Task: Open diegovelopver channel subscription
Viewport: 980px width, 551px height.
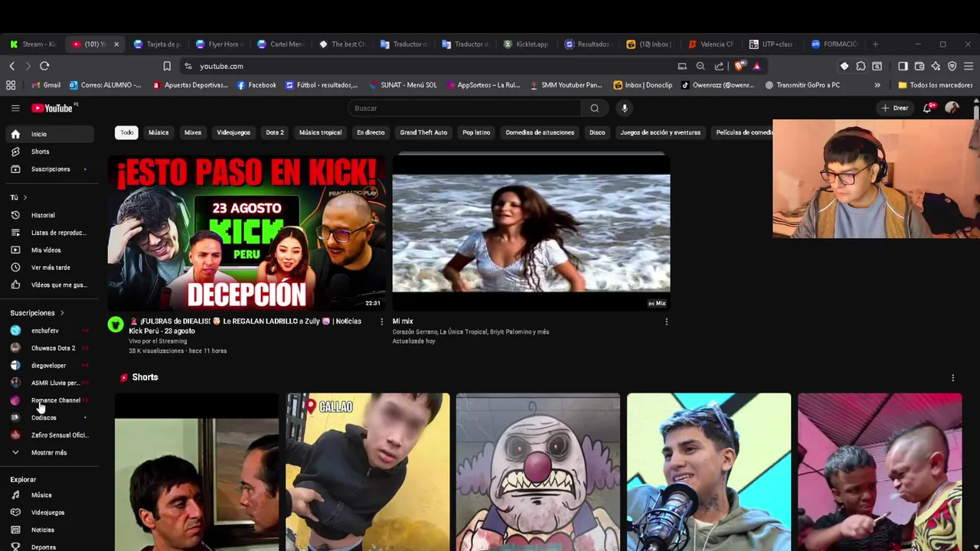Action: (51, 366)
